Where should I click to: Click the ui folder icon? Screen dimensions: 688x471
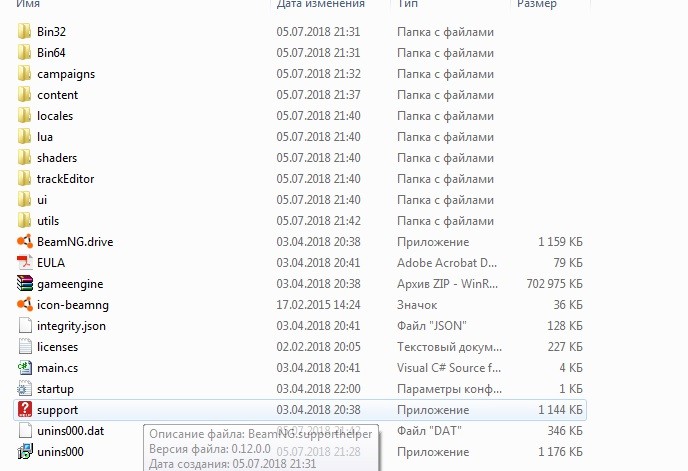pyautogui.click(x=25, y=200)
